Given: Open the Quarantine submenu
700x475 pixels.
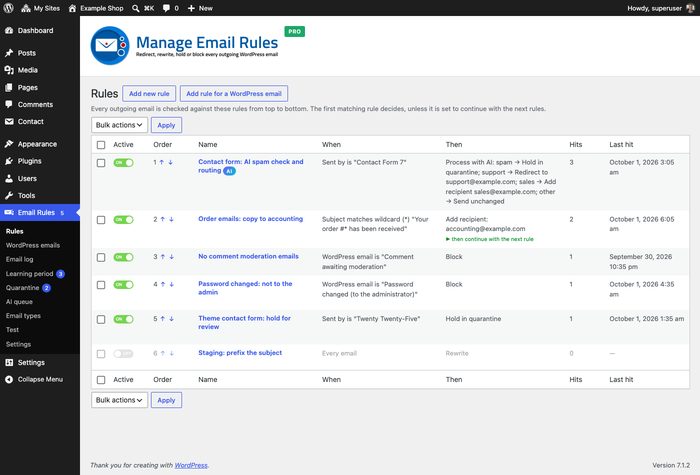Looking at the screenshot, I should pos(28,288).
